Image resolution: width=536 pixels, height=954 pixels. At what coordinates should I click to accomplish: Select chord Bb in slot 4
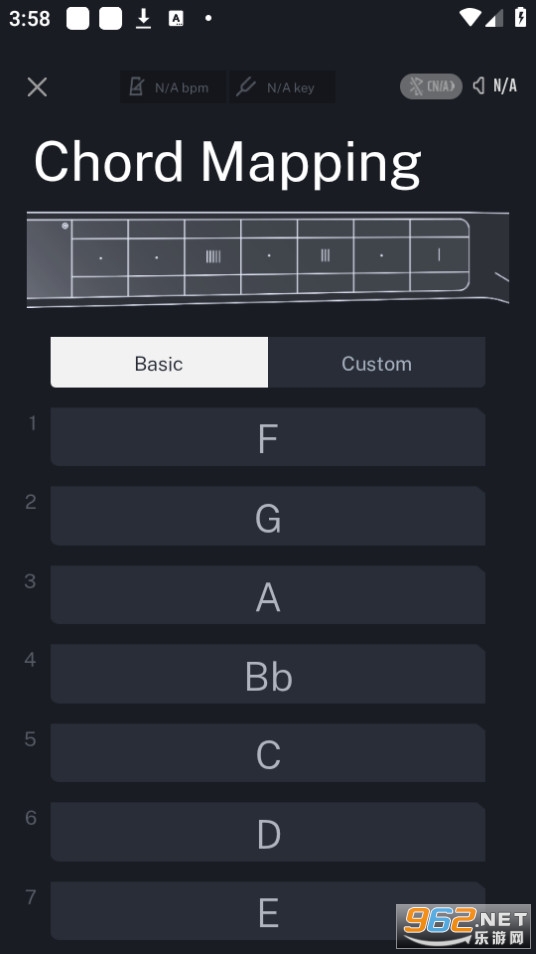click(x=268, y=674)
